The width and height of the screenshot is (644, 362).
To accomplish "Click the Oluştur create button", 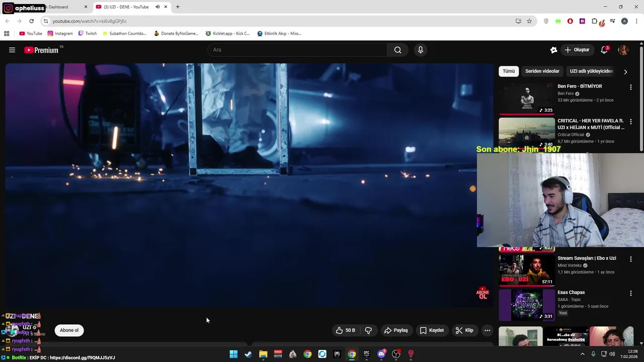I will [577, 50].
